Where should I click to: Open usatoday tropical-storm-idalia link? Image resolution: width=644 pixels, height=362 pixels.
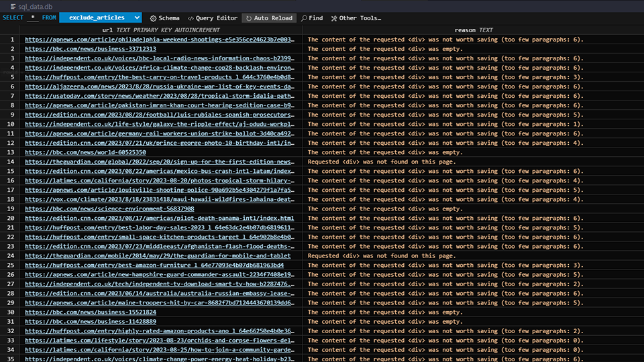point(160,96)
